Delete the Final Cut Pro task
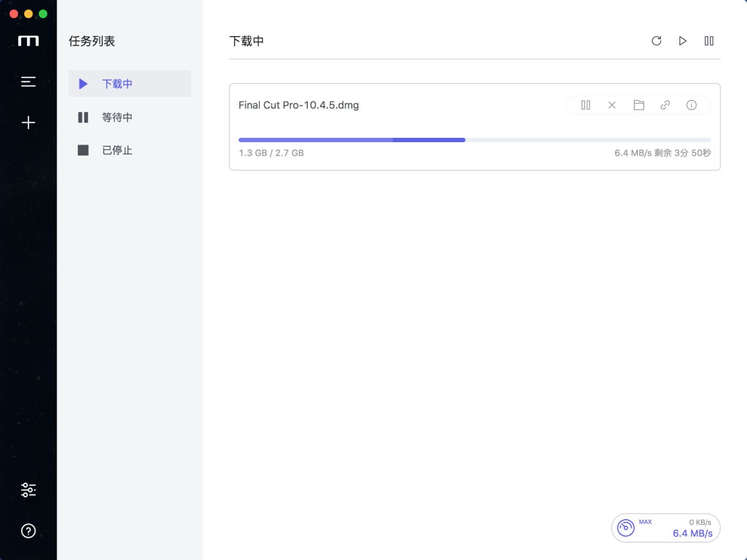747x560 pixels. pos(612,105)
